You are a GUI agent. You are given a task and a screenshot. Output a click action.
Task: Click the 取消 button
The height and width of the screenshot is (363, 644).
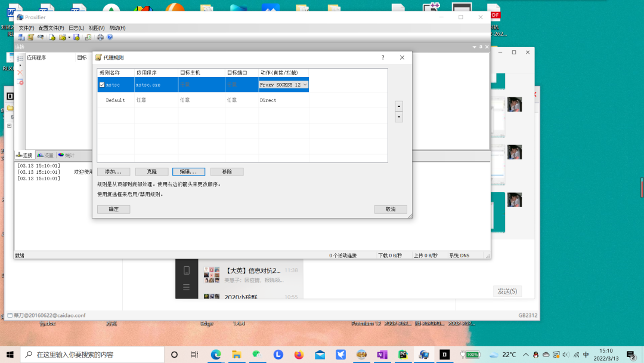(x=391, y=209)
